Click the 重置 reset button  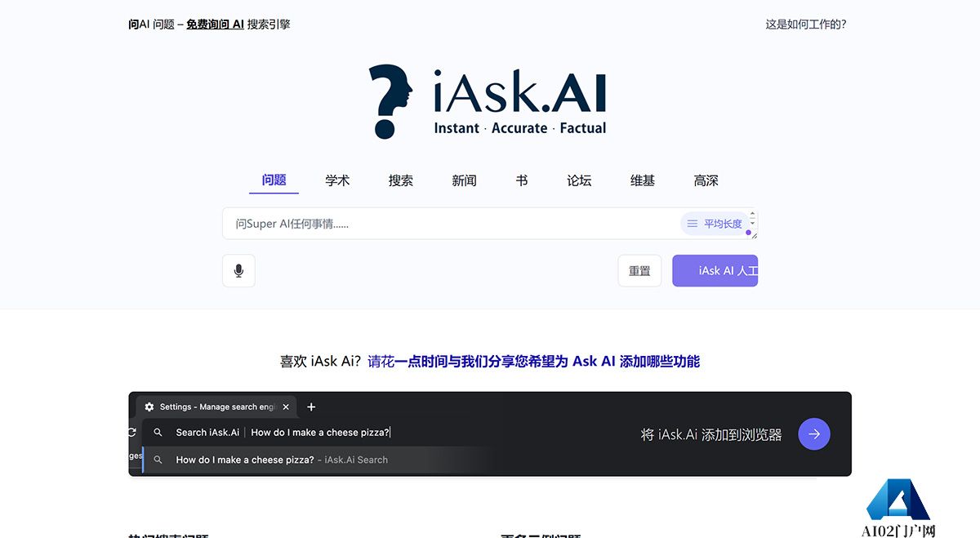639,271
